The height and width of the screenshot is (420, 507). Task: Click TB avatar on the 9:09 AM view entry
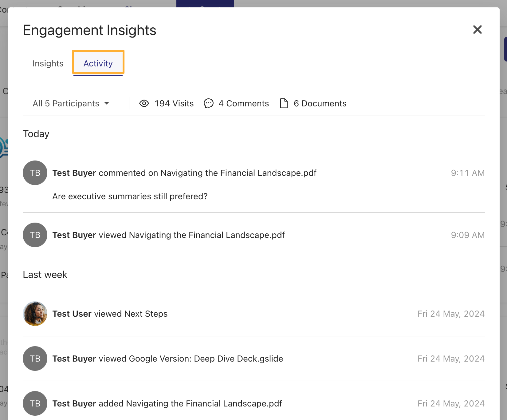(x=35, y=235)
